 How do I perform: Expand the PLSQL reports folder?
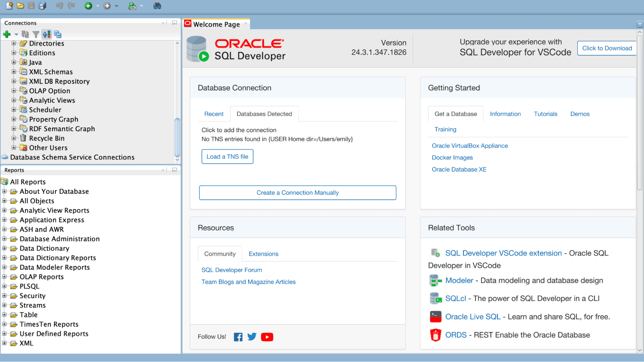(5, 286)
